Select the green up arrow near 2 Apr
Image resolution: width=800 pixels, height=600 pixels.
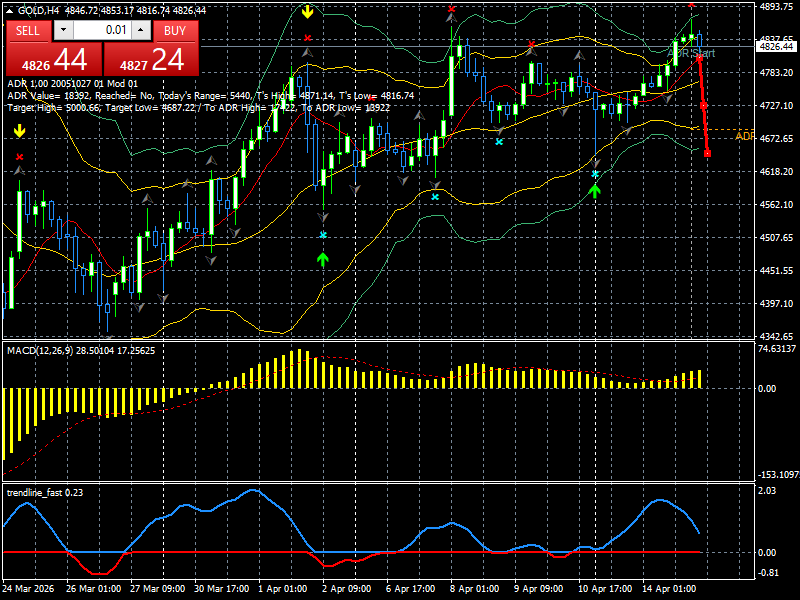coord(322,259)
